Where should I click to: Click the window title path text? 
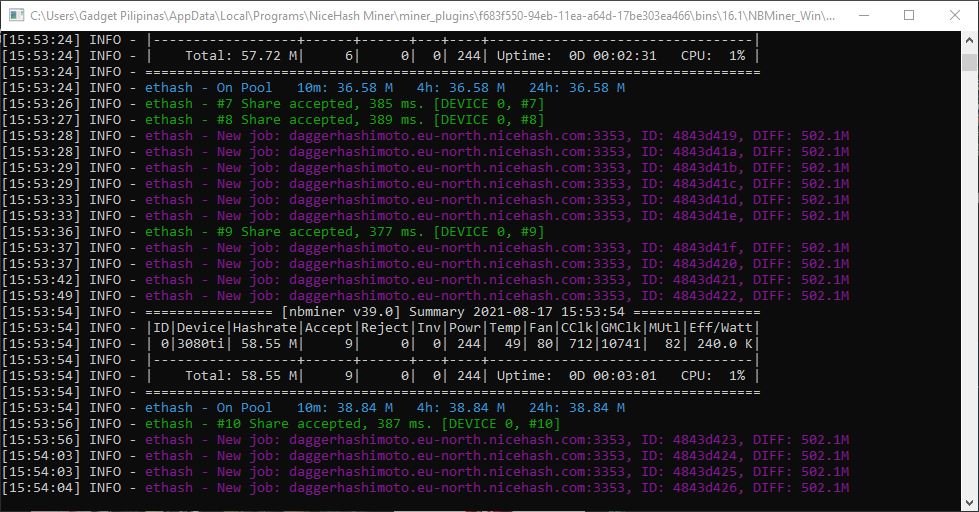tap(432, 16)
